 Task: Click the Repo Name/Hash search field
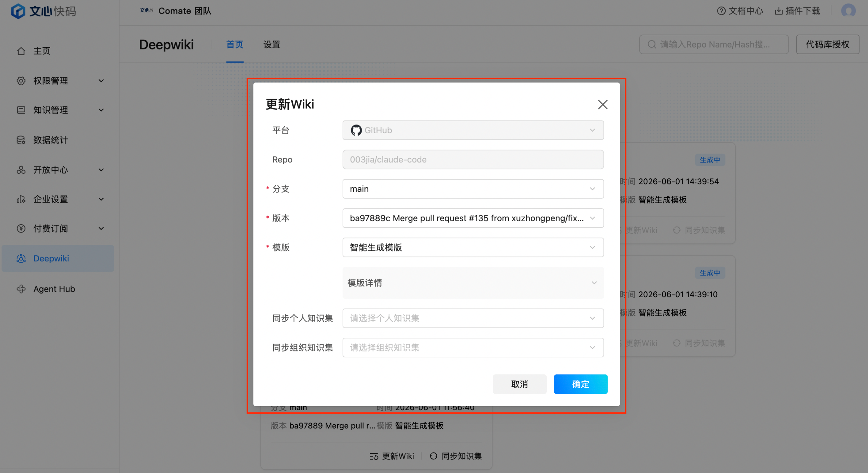click(714, 45)
